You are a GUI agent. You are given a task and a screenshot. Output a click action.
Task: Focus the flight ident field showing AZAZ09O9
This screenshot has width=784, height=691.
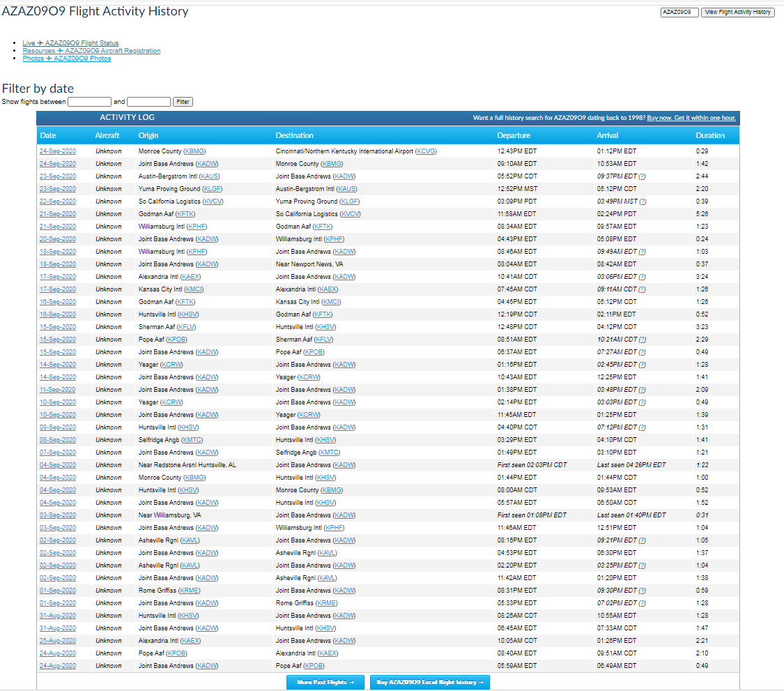tap(679, 12)
